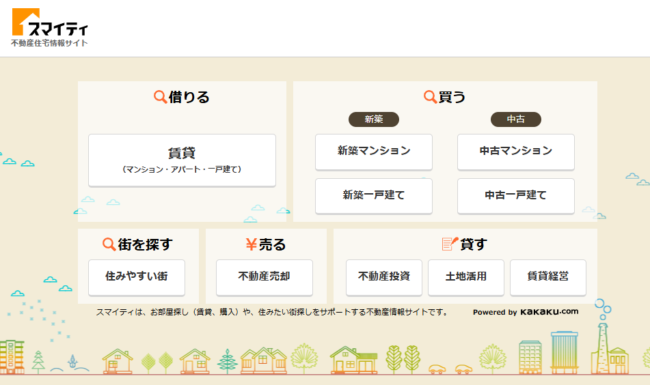The image size is (650, 385).
Task: Select 中古一戸建て button
Action: 516,196
